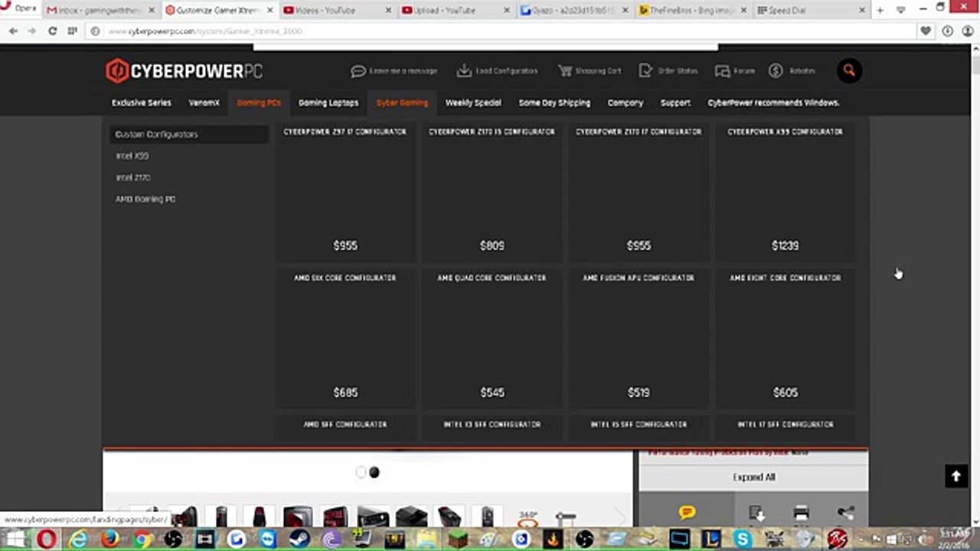Open the orange site search icon
This screenshot has width=980, height=551.
[849, 70]
